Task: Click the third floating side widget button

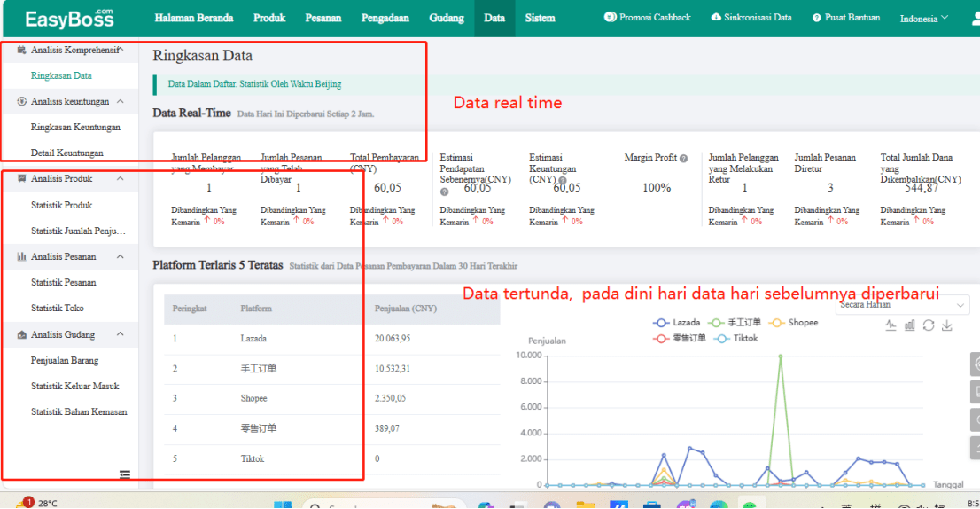Action: tap(976, 419)
